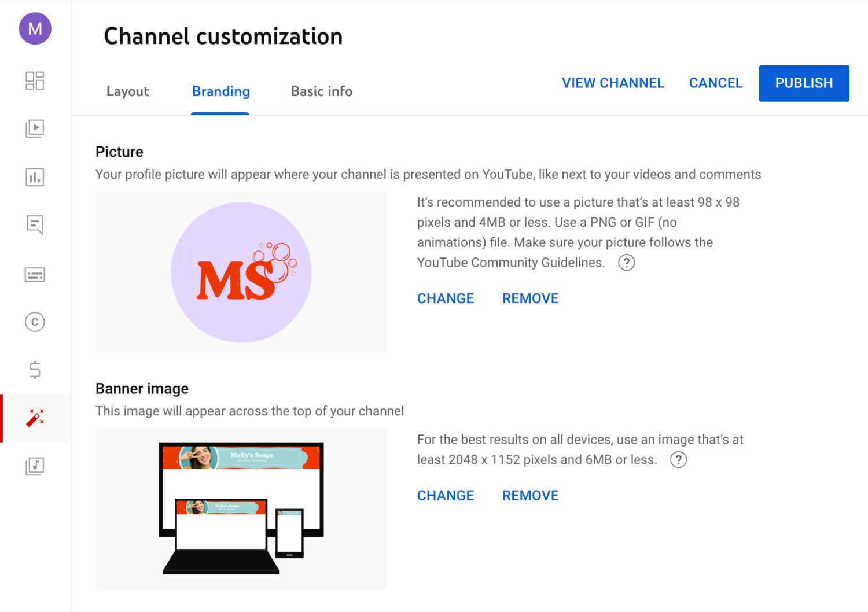
Task: Open the Audio library icon
Action: [x=35, y=466]
